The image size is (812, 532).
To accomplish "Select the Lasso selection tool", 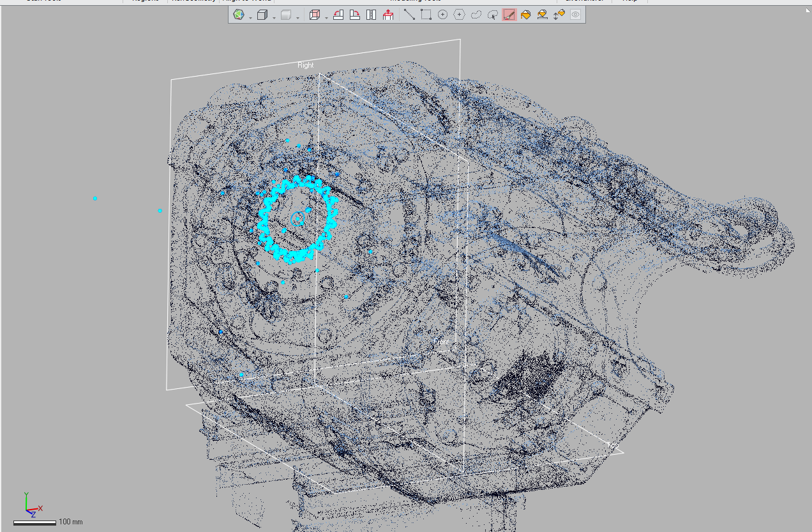I will 476,15.
